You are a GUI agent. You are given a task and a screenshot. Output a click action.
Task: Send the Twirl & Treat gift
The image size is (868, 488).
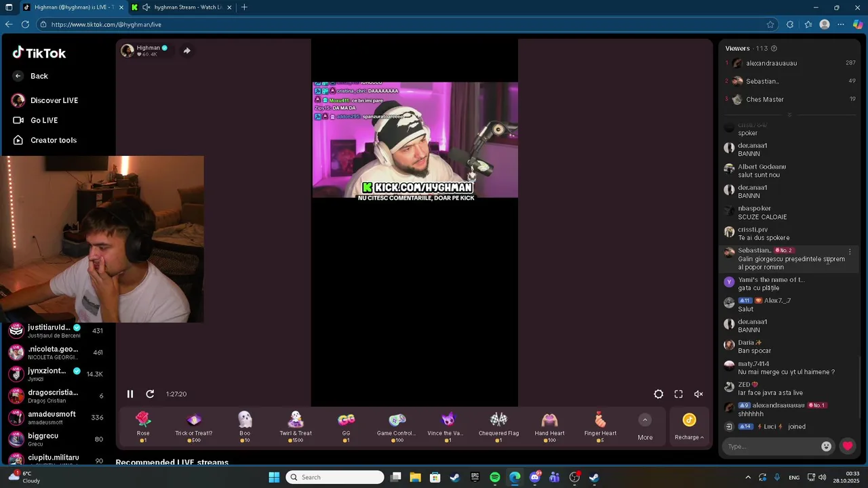[x=296, y=427]
